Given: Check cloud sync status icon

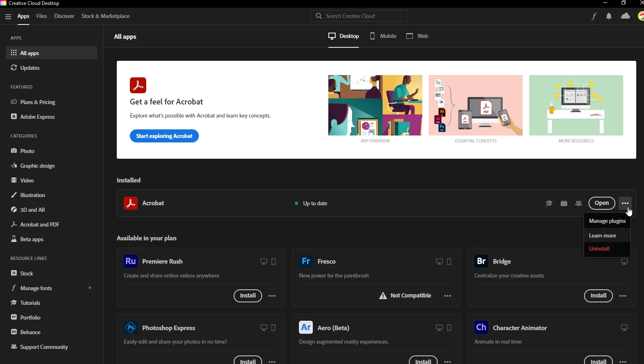Looking at the screenshot, I should pyautogui.click(x=625, y=16).
